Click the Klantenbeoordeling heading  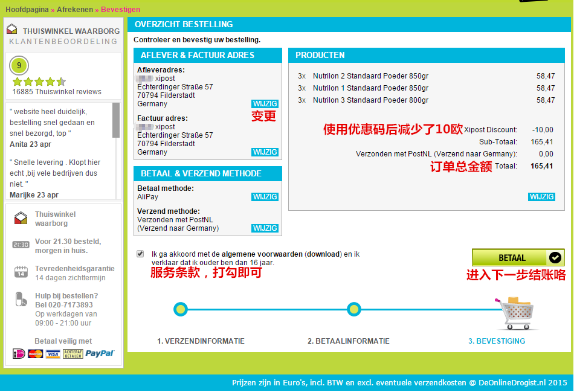63,41
